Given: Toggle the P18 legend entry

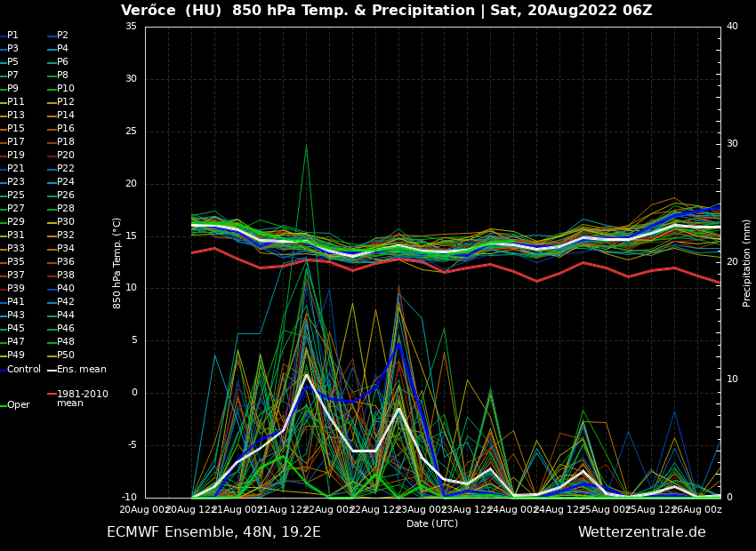Looking at the screenshot, I should [66, 142].
